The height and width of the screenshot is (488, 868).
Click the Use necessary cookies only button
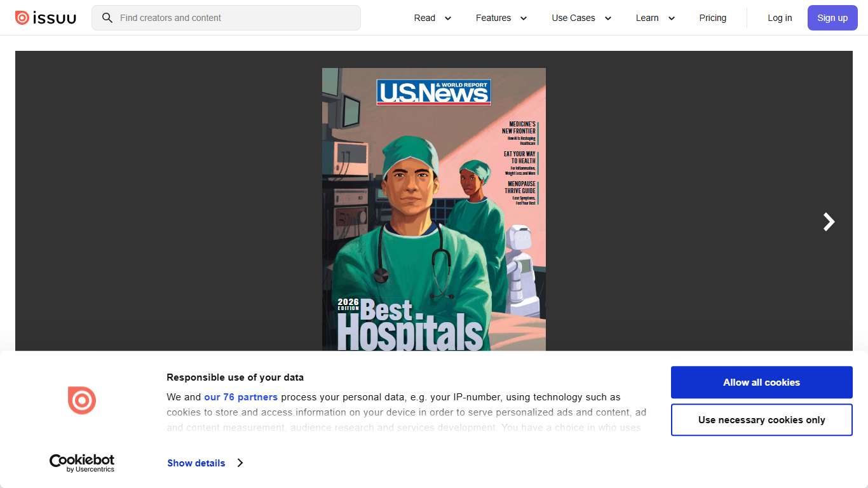[761, 419]
